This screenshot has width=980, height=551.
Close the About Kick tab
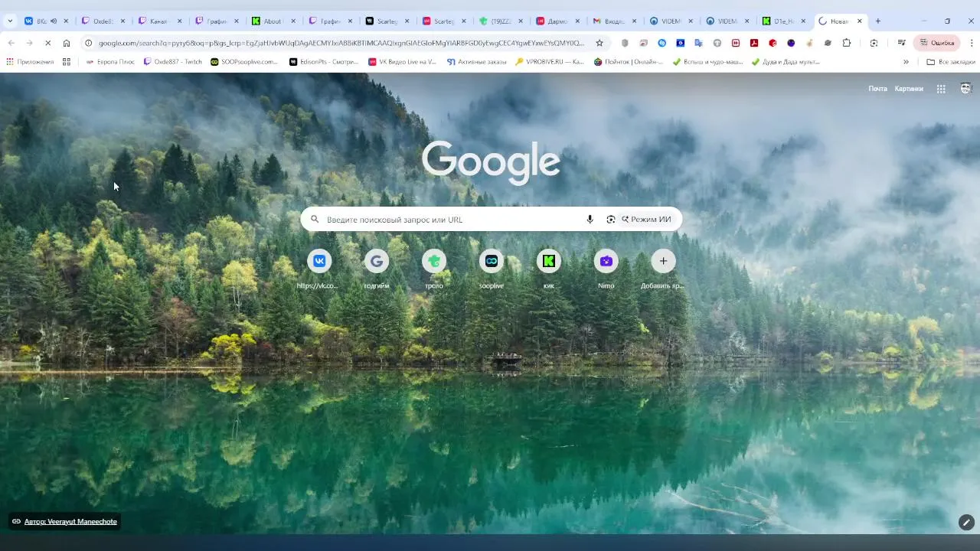pos(293,21)
